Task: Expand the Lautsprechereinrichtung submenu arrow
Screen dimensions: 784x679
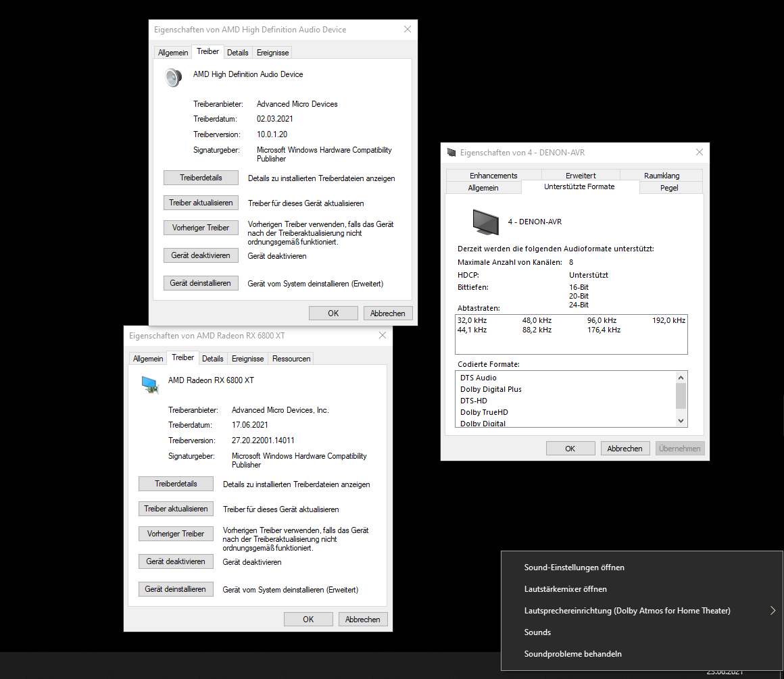Action: (x=773, y=611)
